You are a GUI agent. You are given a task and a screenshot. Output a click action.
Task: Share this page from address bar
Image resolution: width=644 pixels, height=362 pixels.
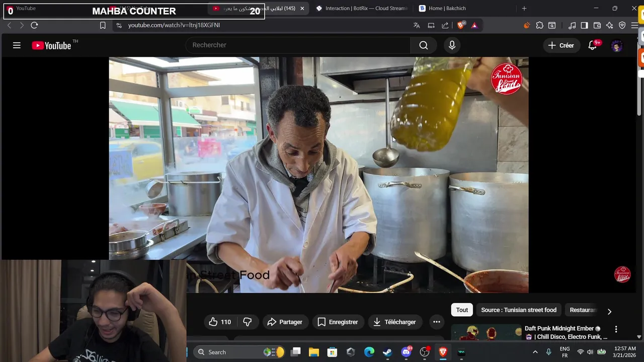click(445, 25)
